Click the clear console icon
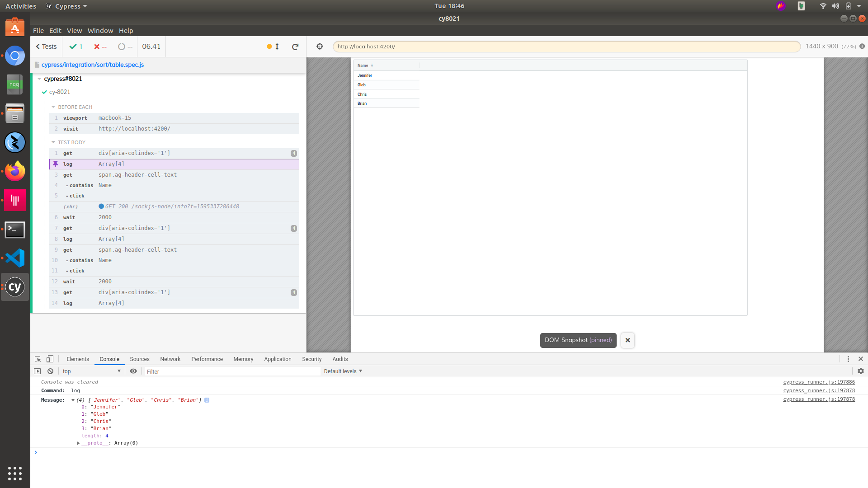This screenshot has width=868, height=488. click(50, 371)
